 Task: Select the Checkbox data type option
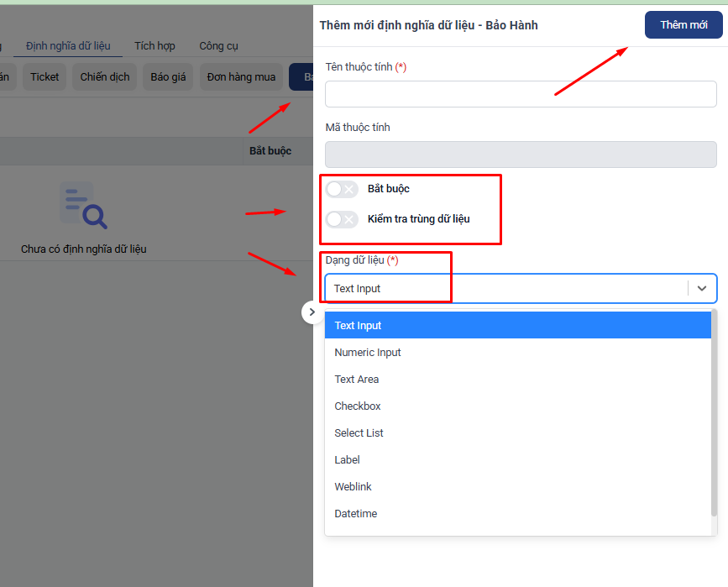pos(358,406)
